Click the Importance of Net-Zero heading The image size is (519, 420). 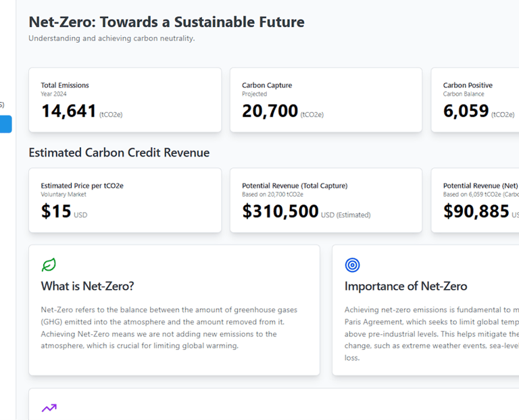point(405,286)
